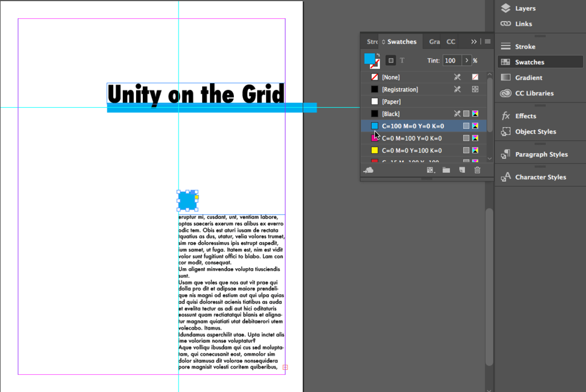Open Character Styles panel
586x392 pixels.
540,177
